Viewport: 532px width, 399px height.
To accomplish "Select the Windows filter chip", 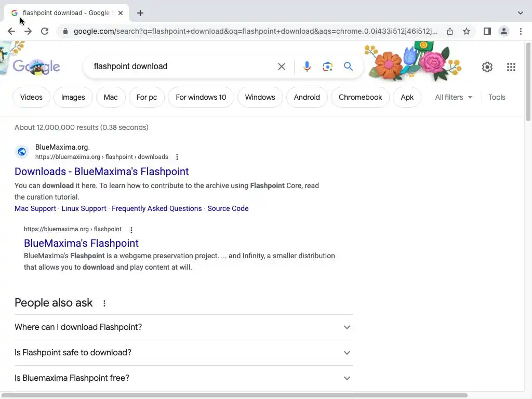I will click(260, 97).
